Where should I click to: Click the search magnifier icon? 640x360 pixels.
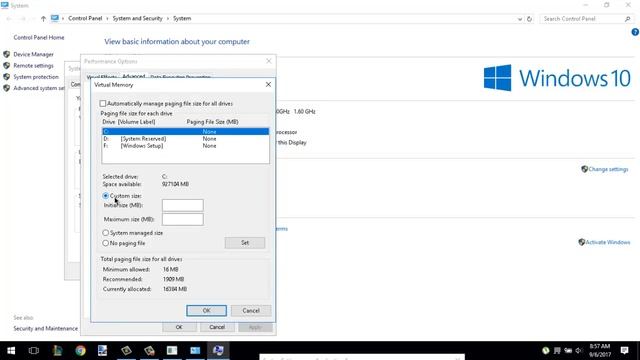pyautogui.click(x=627, y=19)
